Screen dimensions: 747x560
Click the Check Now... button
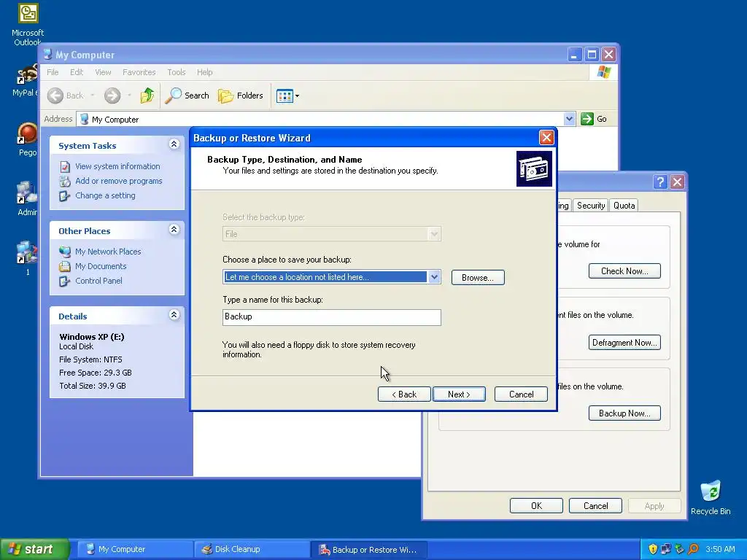624,271
